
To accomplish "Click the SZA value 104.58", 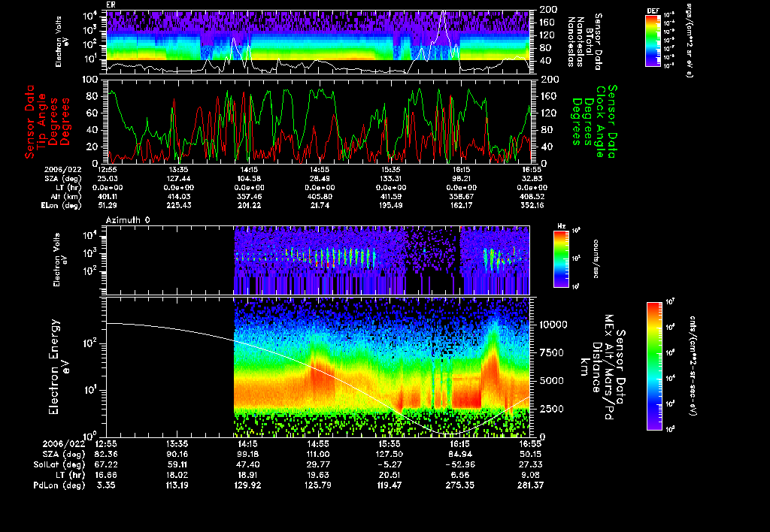I will point(250,179).
